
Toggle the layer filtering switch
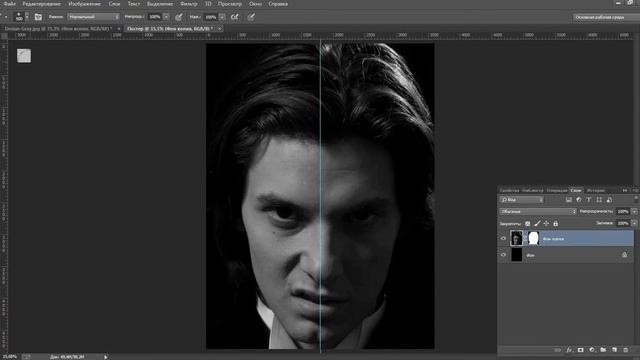(x=636, y=199)
